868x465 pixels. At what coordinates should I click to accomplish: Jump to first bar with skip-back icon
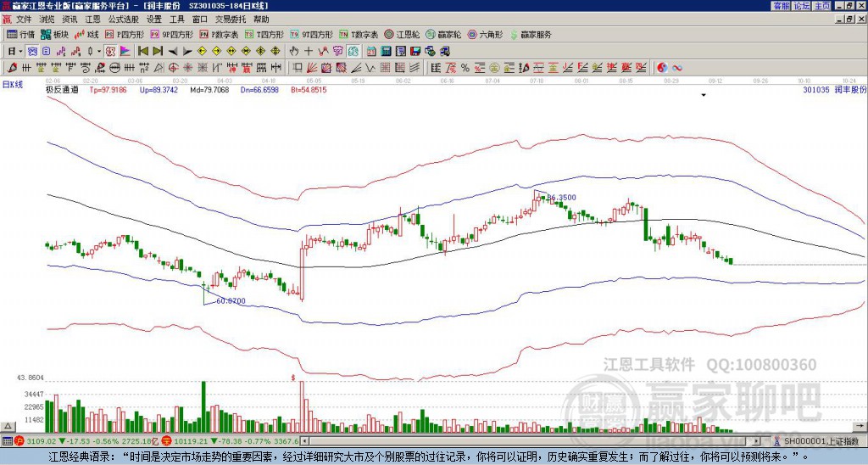tap(142, 51)
